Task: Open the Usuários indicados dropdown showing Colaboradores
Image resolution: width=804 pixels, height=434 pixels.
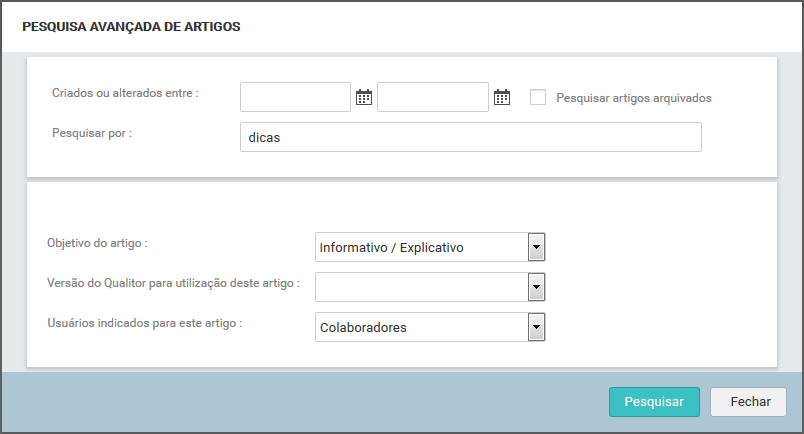Action: 430,327
